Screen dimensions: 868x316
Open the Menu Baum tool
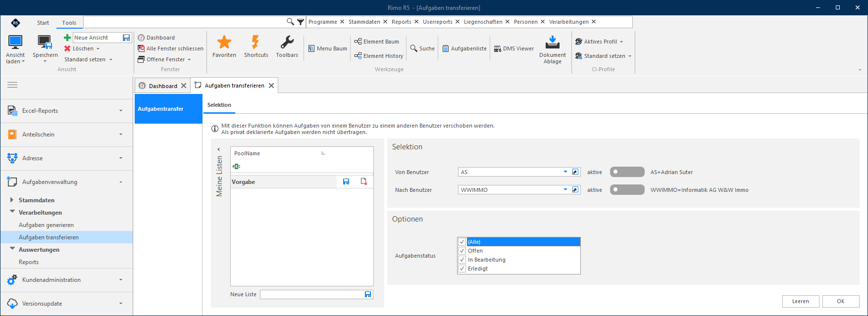point(327,48)
